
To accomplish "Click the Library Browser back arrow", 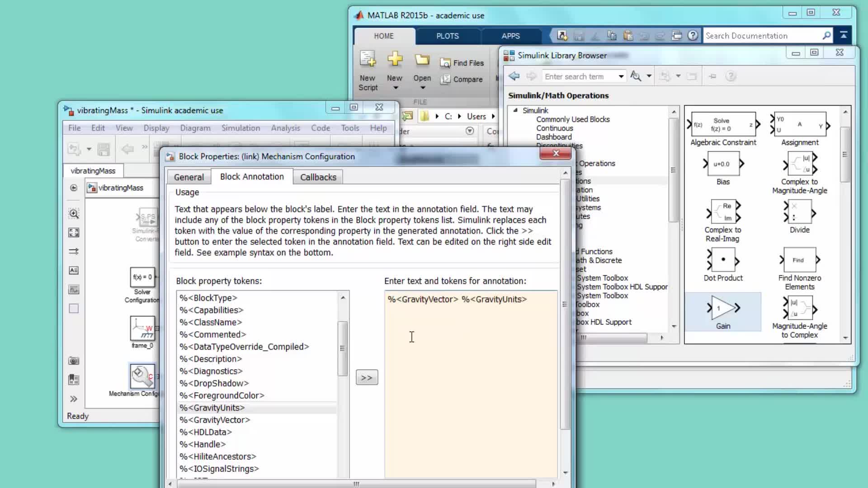I will point(514,76).
